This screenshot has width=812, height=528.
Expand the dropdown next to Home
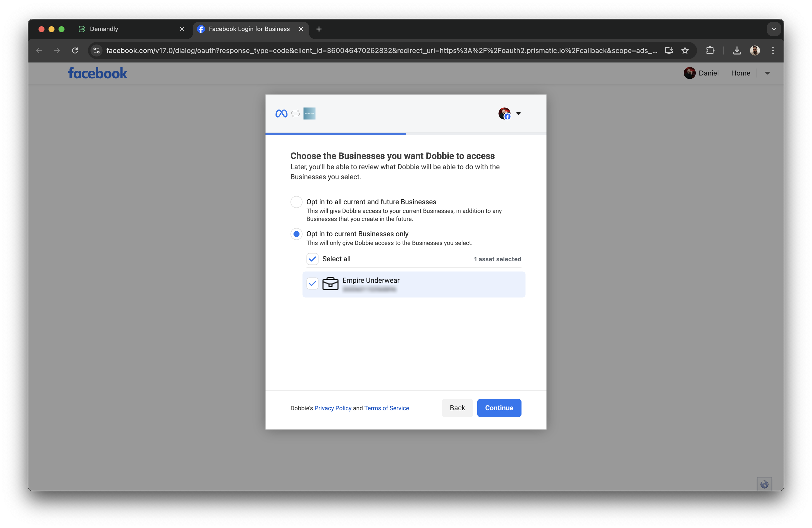[767, 73]
